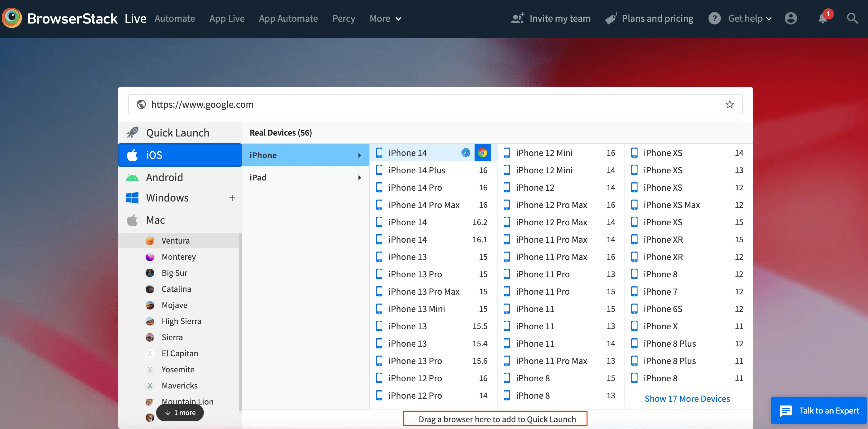Screen dimensions: 868x429
Task: Select iPhone 8 Plus version 12
Action: tap(688, 344)
